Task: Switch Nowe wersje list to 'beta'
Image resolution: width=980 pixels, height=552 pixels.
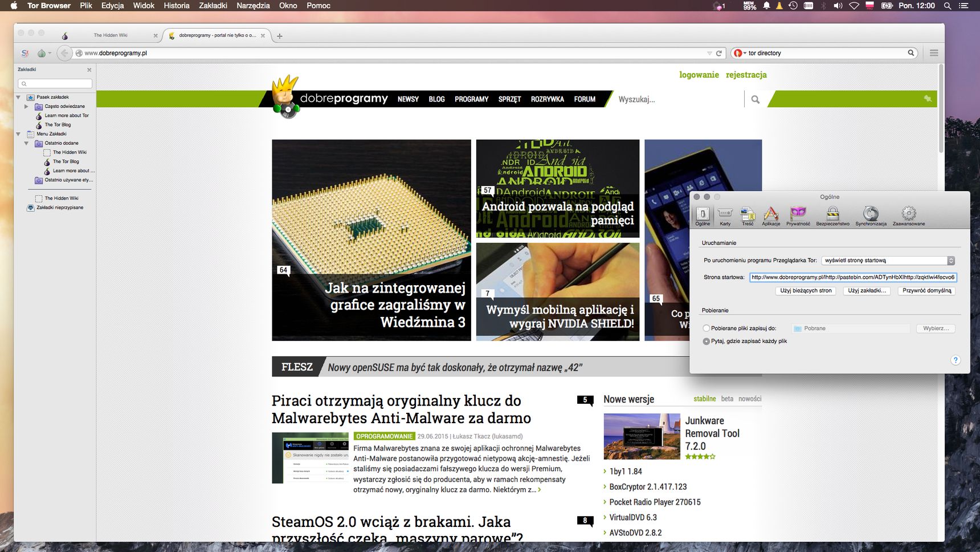Action: 727,399
